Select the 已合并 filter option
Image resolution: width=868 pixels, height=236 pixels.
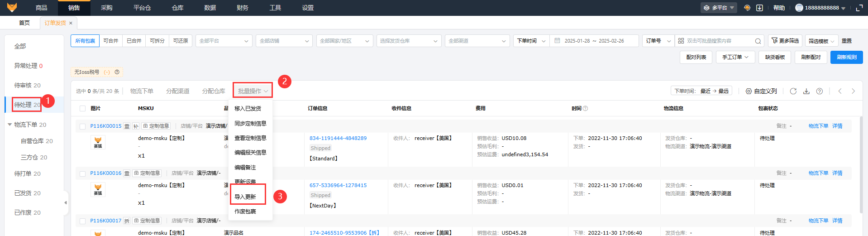[x=134, y=41]
